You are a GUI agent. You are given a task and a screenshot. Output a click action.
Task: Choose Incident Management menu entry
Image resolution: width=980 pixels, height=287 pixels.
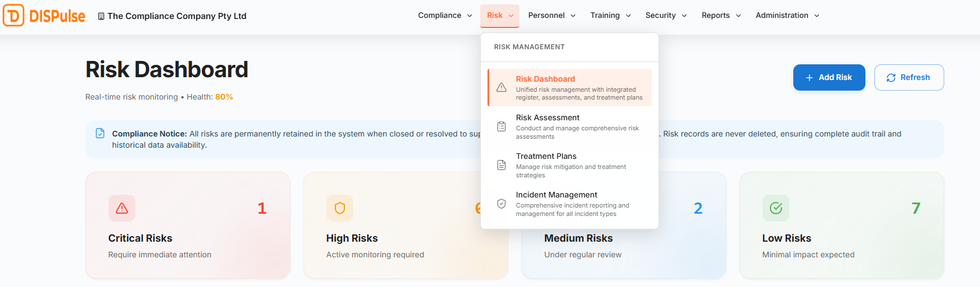570,204
